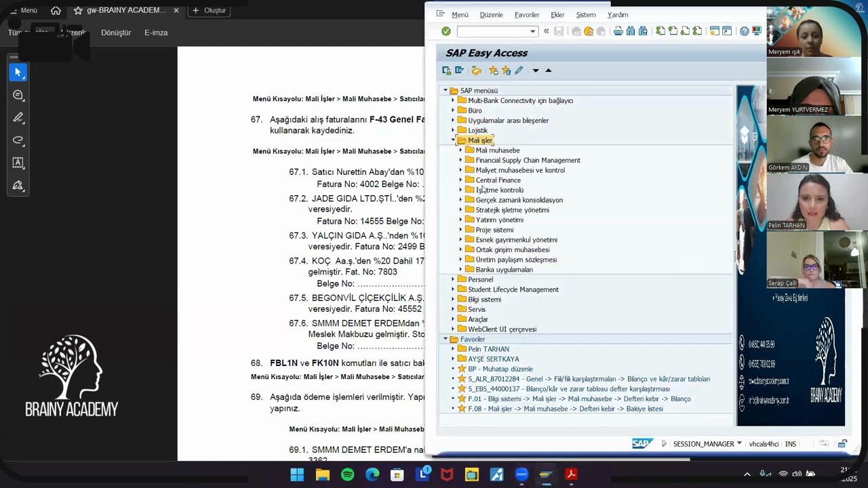Click the SAP Back navigation icon

(576, 31)
